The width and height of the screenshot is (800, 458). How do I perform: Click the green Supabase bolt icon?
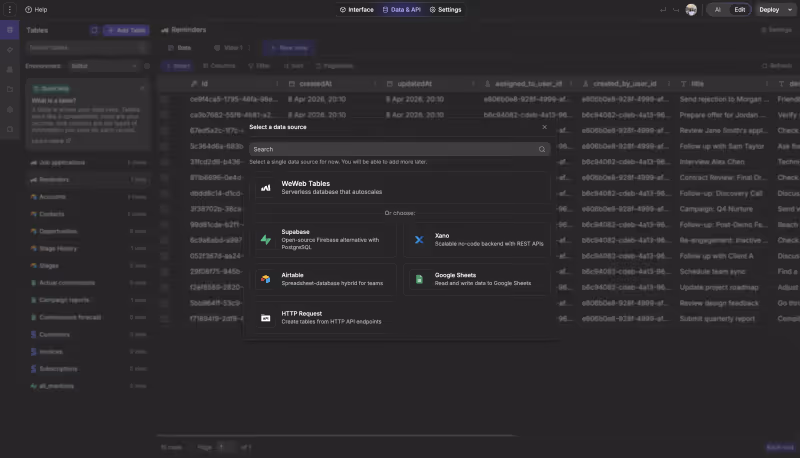(x=266, y=239)
